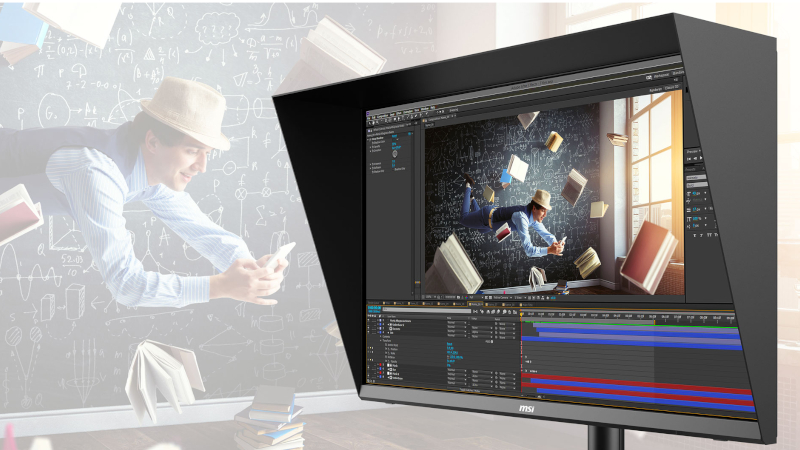Open the Active Camera view dropdown
The height and width of the screenshot is (450, 800).
(502, 297)
